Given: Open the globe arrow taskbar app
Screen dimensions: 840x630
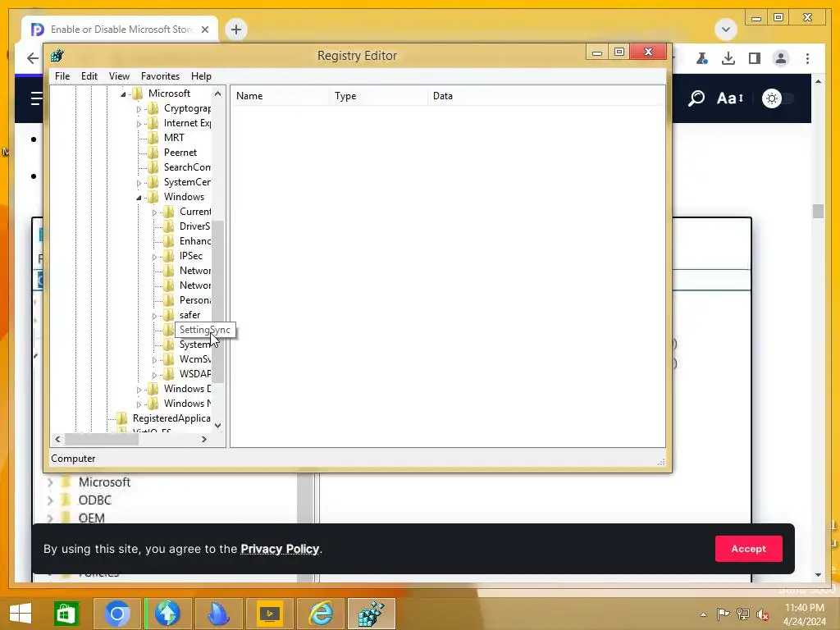Looking at the screenshot, I should 167,614.
